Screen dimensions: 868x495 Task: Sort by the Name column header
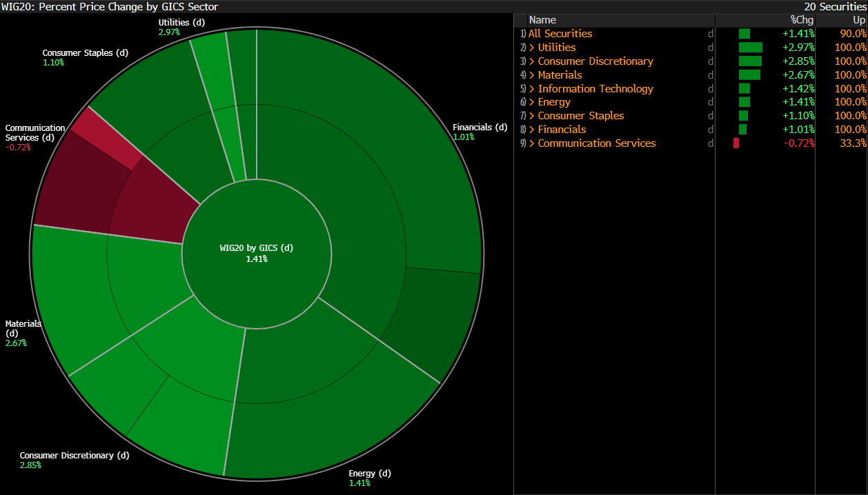542,20
